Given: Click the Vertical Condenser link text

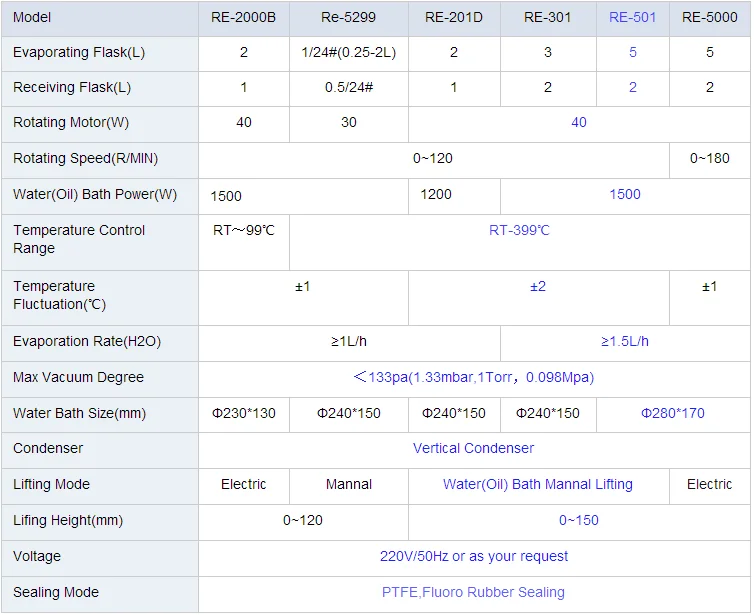Looking at the screenshot, I should pos(473,448).
